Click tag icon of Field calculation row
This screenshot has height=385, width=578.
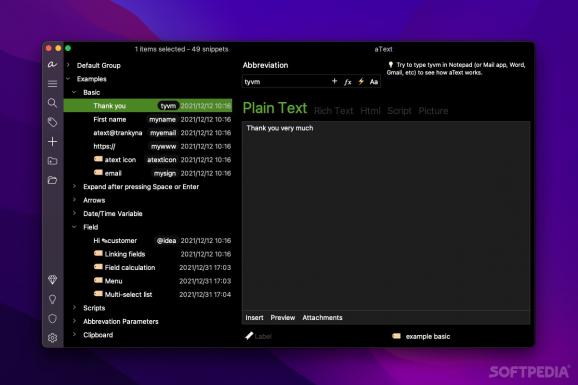pos(98,267)
